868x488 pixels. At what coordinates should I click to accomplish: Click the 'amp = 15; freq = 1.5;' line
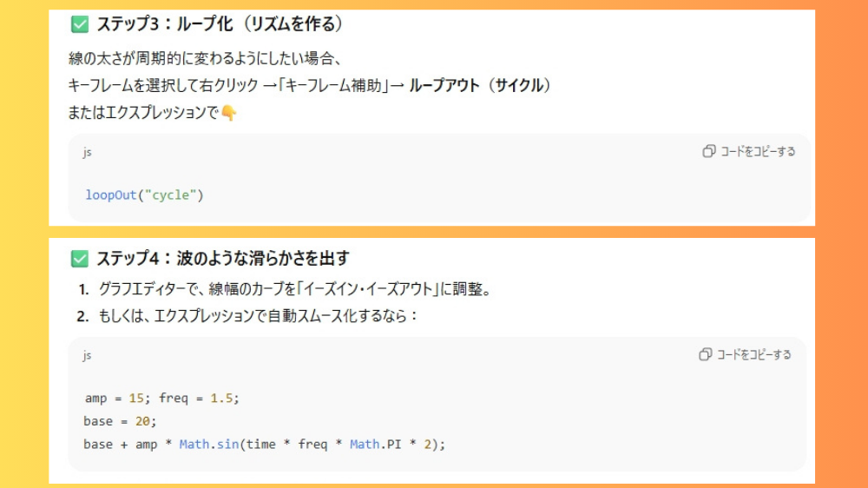tap(161, 398)
